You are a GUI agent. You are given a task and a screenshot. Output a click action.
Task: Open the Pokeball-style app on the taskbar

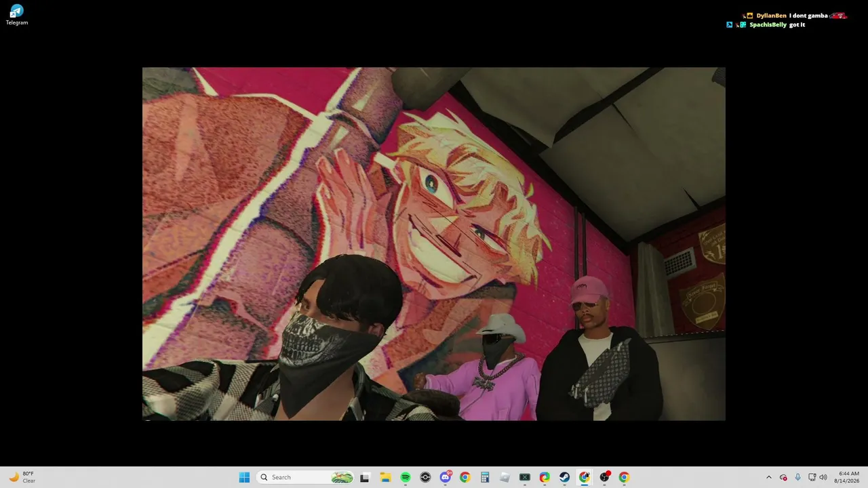(425, 477)
